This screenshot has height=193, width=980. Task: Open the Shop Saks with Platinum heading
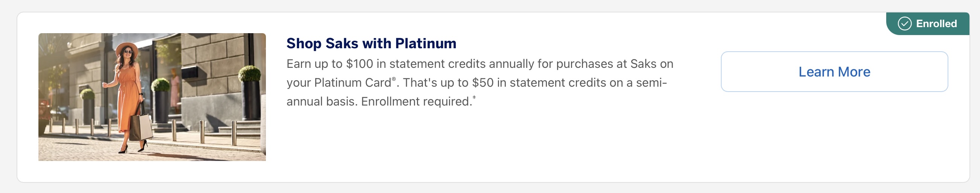tap(371, 43)
